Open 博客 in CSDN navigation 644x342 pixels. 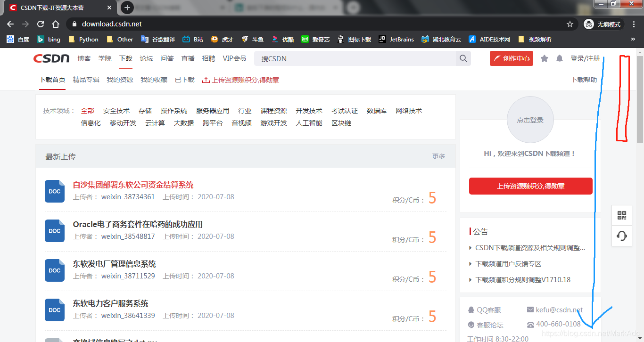[84, 58]
